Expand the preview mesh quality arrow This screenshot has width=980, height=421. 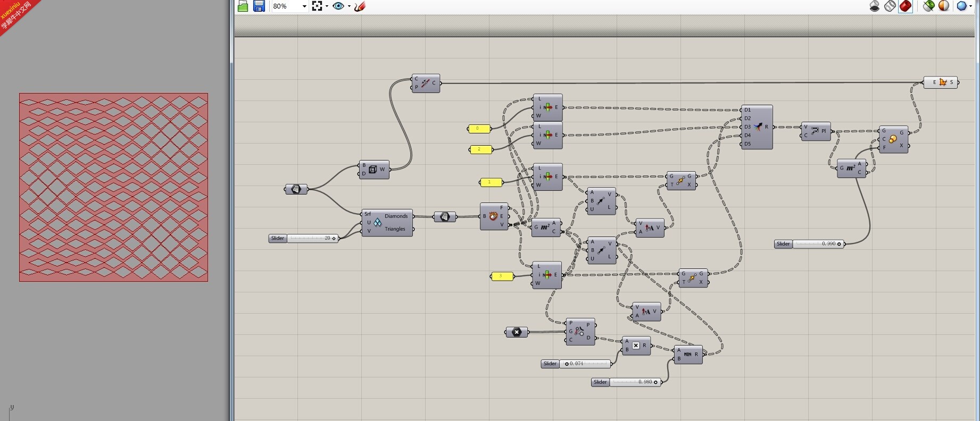(971, 6)
